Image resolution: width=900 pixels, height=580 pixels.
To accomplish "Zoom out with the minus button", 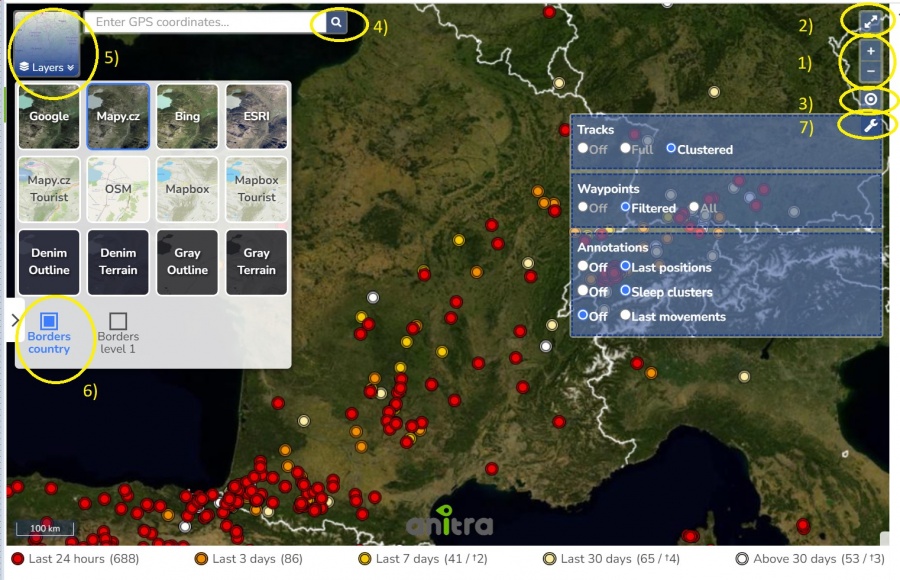I will pyautogui.click(x=870, y=71).
